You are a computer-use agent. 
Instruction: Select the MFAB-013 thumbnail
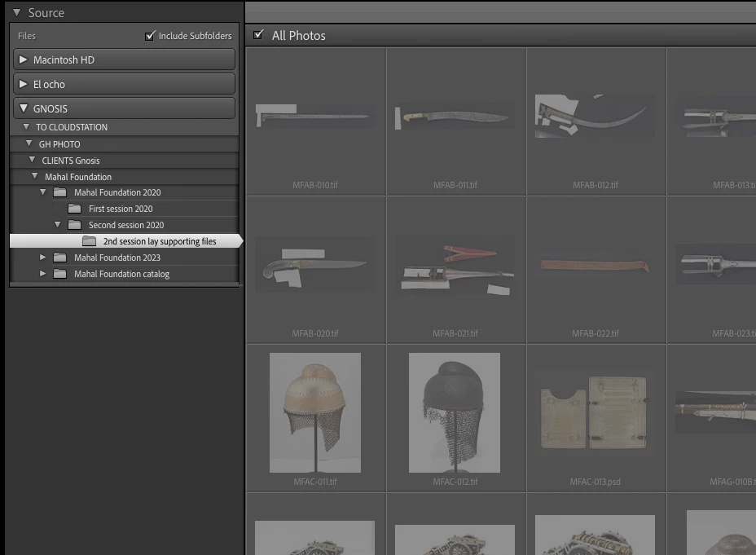(715, 117)
